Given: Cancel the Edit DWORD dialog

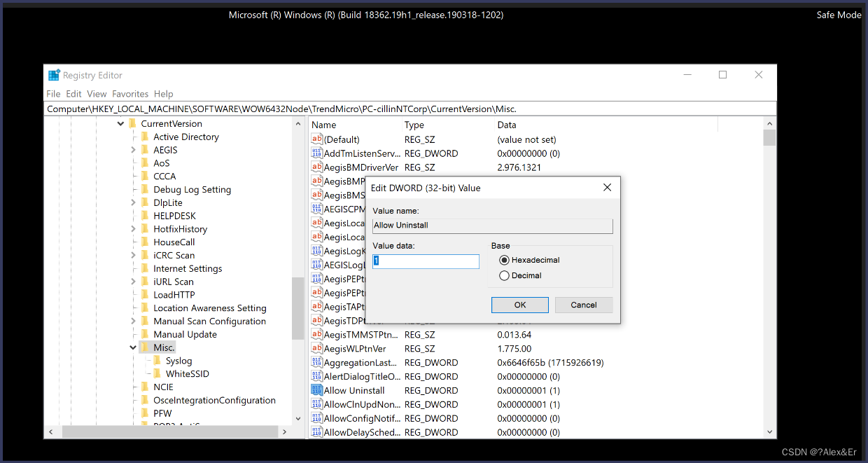Looking at the screenshot, I should pyautogui.click(x=584, y=305).
